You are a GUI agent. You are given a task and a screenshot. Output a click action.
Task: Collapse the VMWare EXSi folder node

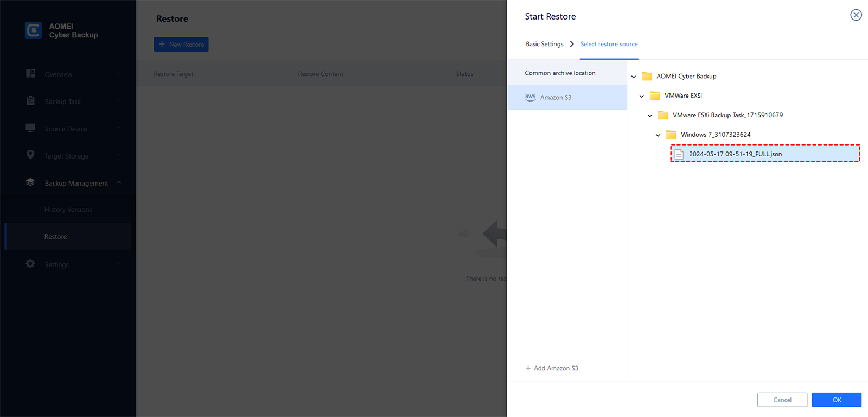coord(642,96)
